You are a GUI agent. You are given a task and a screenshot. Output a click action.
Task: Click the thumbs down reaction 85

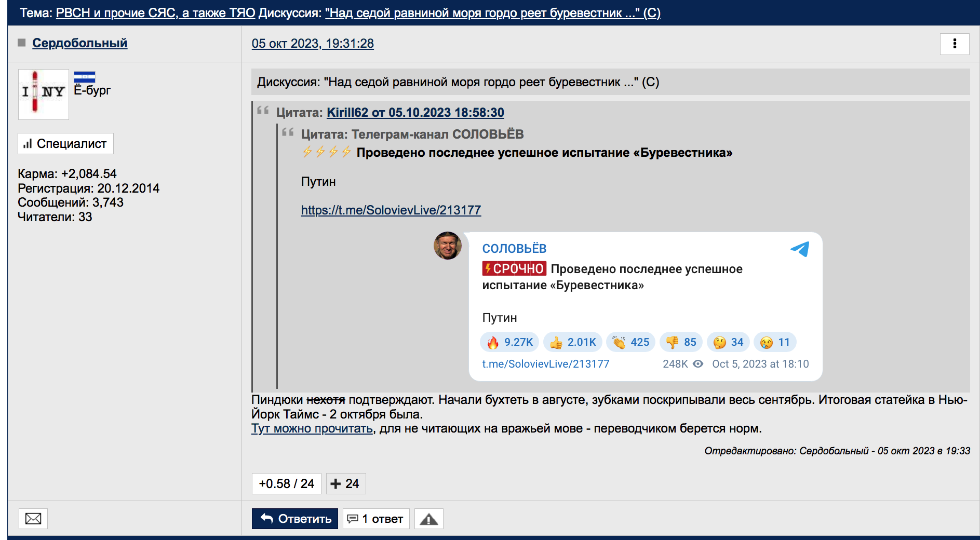point(681,342)
